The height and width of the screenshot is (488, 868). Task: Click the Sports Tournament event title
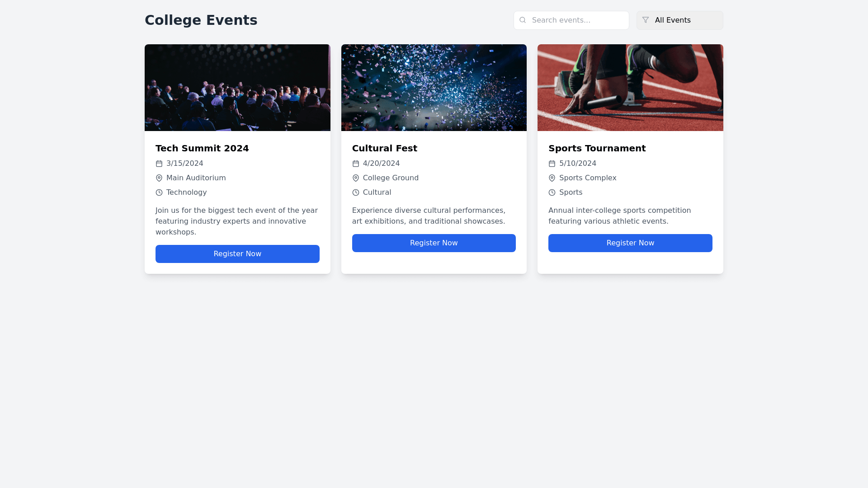click(597, 148)
